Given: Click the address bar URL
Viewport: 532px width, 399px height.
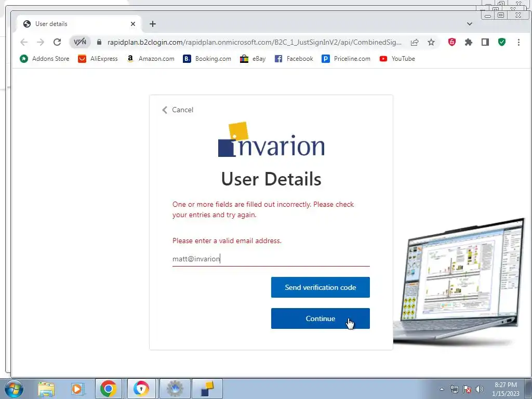Looking at the screenshot, I should point(254,42).
